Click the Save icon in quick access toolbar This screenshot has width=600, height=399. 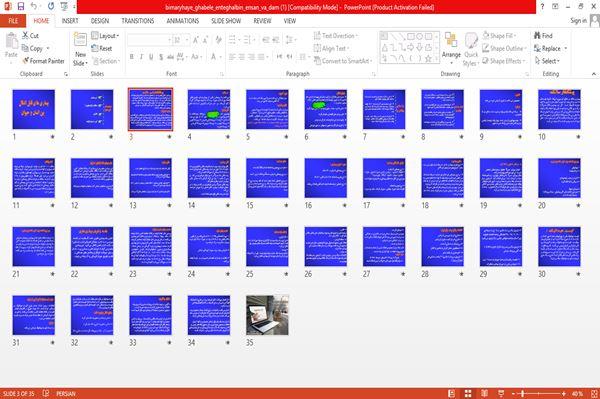[21, 6]
